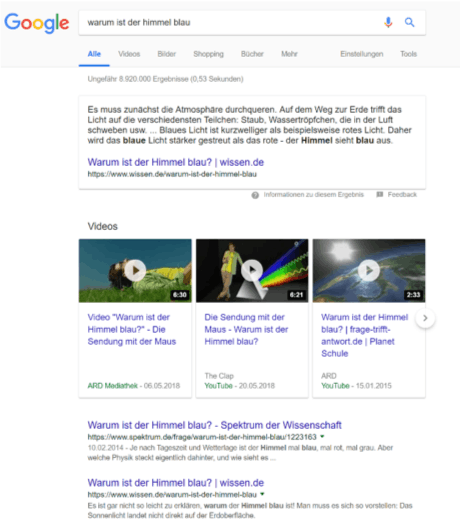The width and height of the screenshot is (460, 527).
Task: Open the Mehr menu
Action: [x=289, y=54]
